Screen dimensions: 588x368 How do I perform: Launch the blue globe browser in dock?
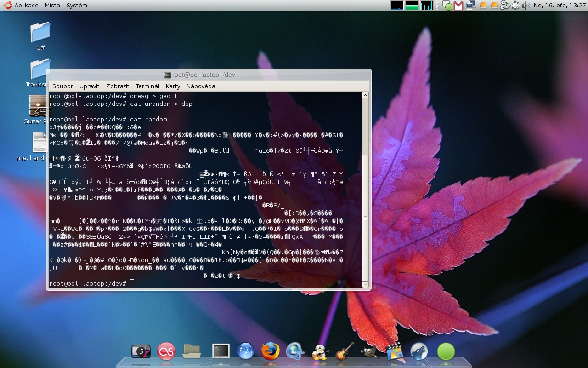pos(246,351)
